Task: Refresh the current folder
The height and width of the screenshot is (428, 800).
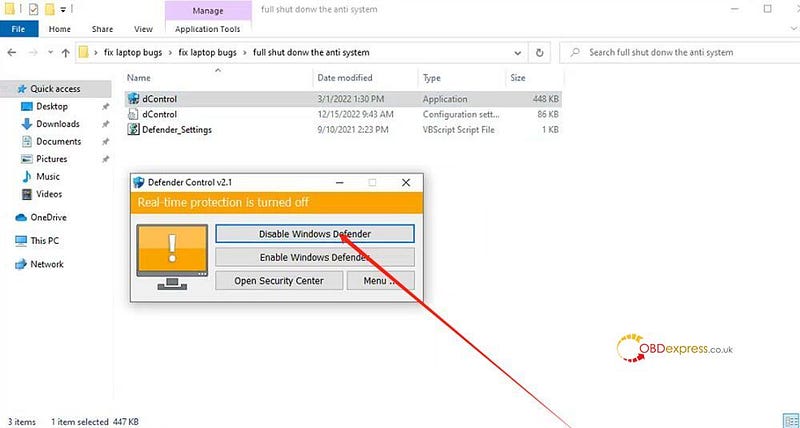Action: 539,53
